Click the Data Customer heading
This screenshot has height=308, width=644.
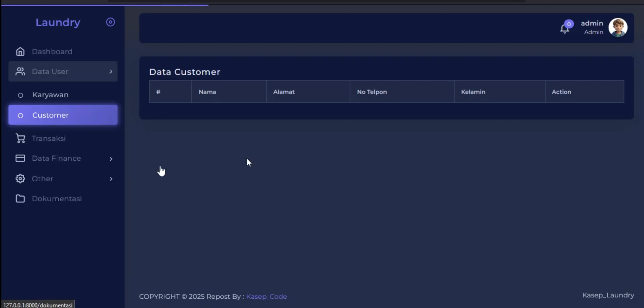pos(185,72)
